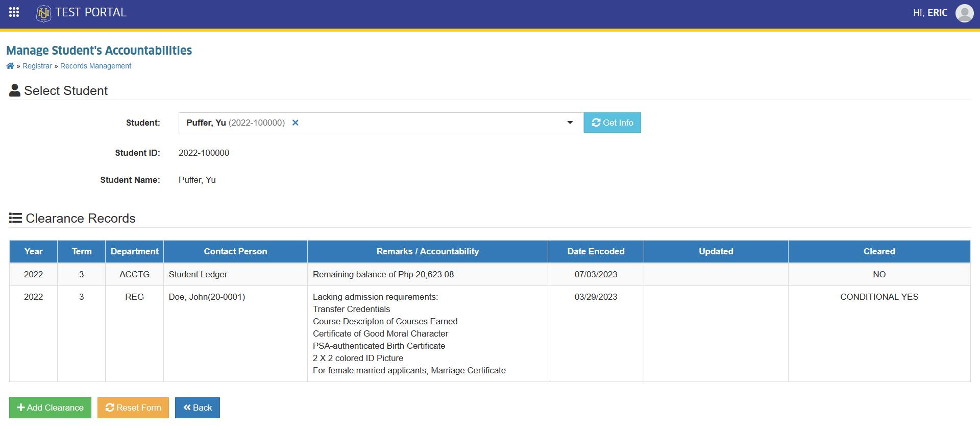Click the TEST PORTAL title
Viewport: 980px width, 430px height.
tap(91, 12)
